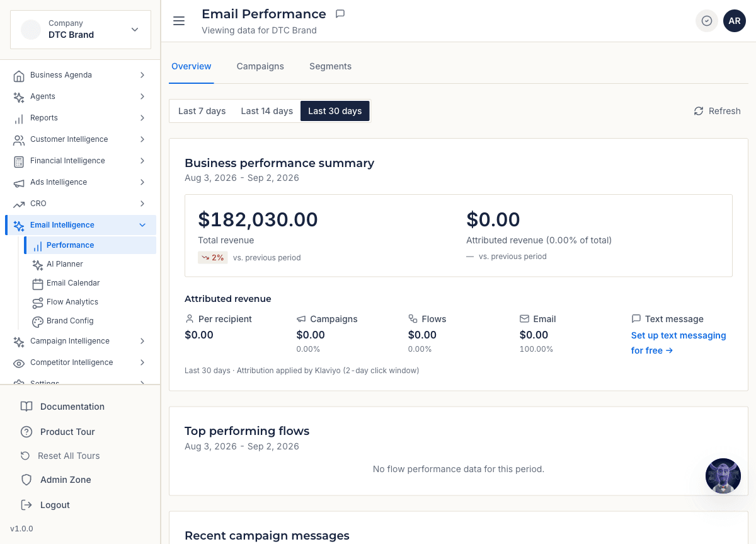This screenshot has height=544, width=756.
Task: Select the Last 30 days range
Action: coord(335,111)
